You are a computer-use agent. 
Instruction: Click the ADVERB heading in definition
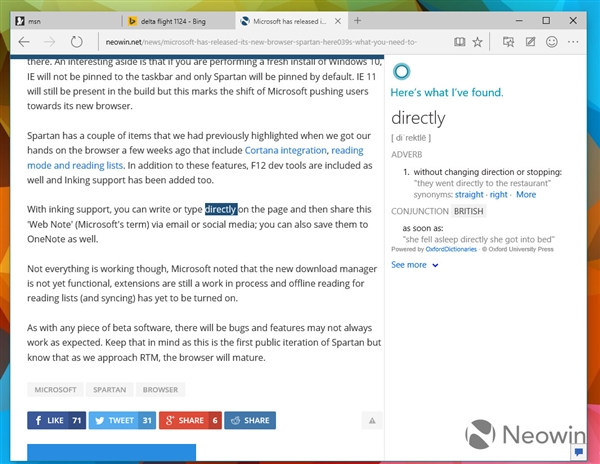coord(406,155)
